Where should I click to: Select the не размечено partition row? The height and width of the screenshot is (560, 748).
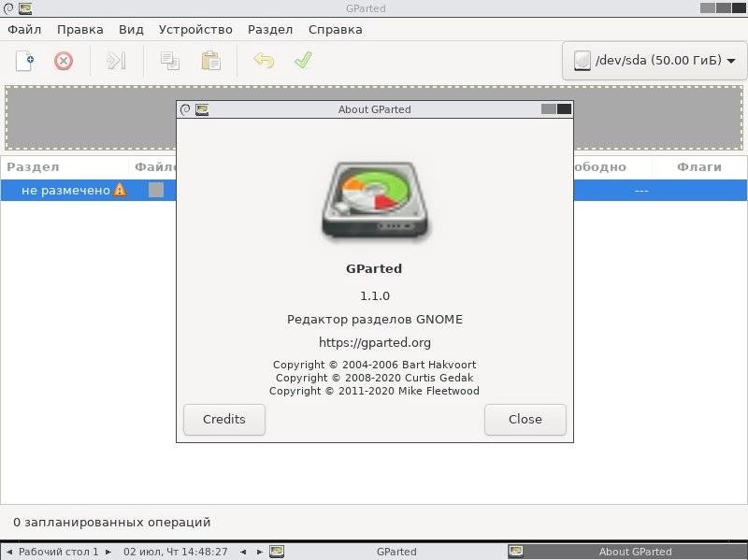pos(374,191)
